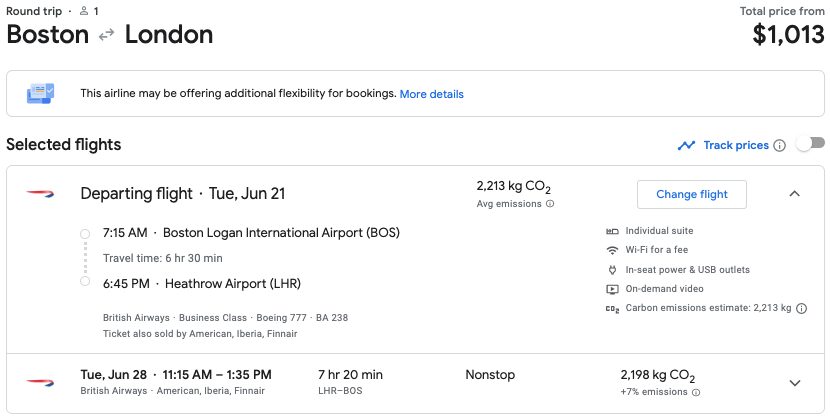
Task: Click the Wi-Fi for a fee icon
Action: 612,250
